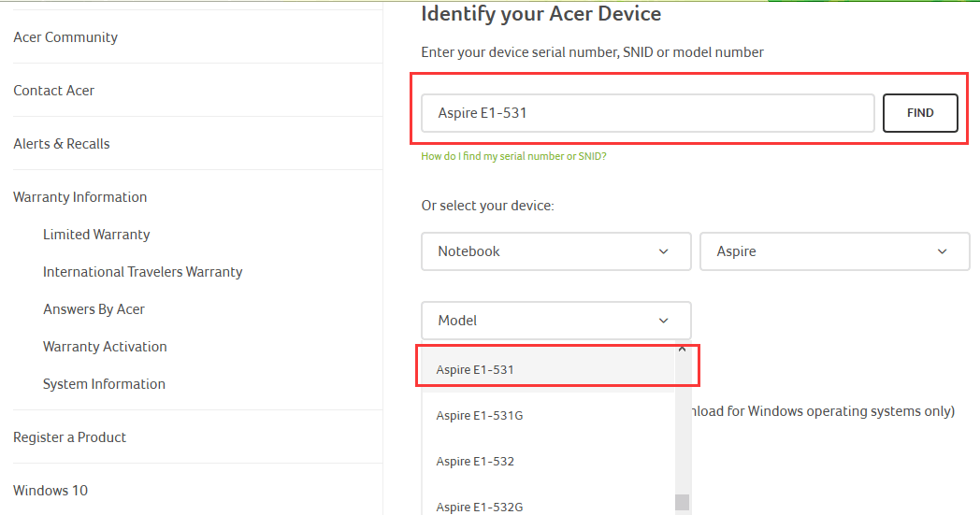Click the model list scroll-up arrow
The height and width of the screenshot is (515, 980).
[x=683, y=349]
